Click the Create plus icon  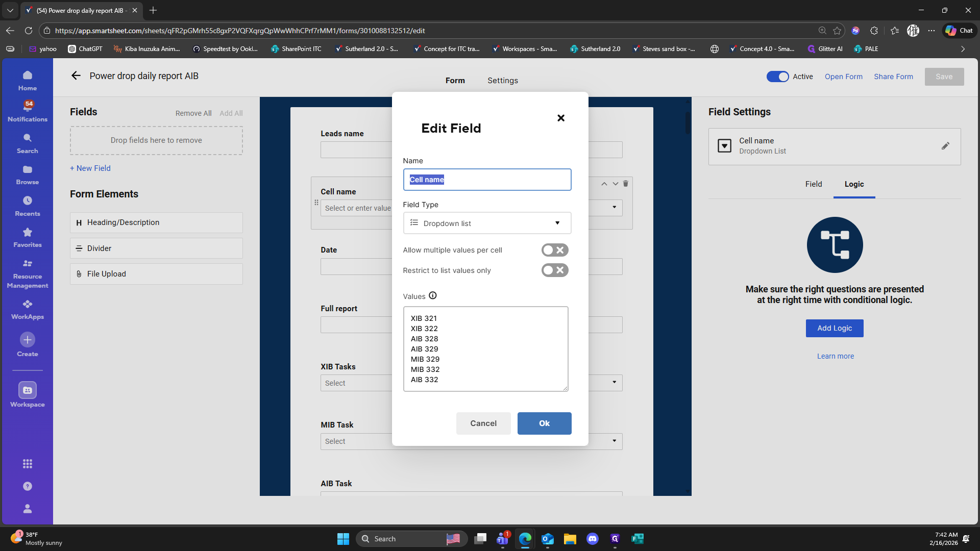(x=28, y=340)
